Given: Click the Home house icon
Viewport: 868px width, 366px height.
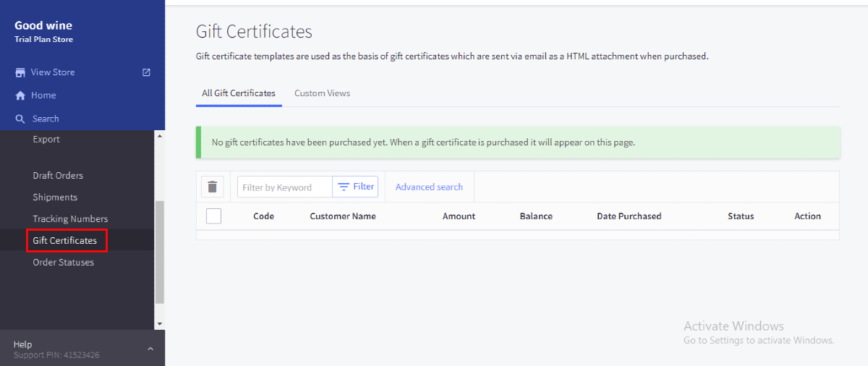Looking at the screenshot, I should pos(20,95).
